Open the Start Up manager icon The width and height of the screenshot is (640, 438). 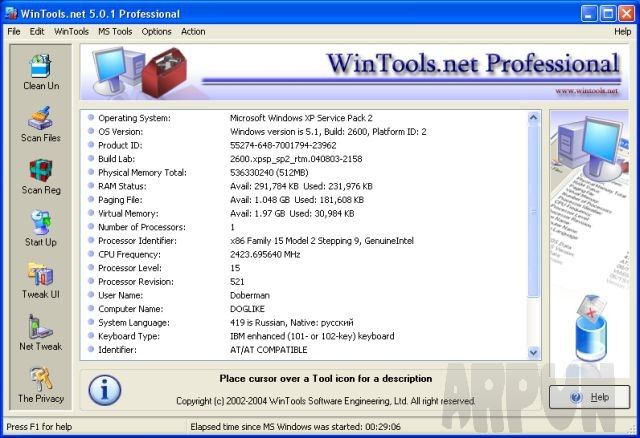(x=41, y=223)
